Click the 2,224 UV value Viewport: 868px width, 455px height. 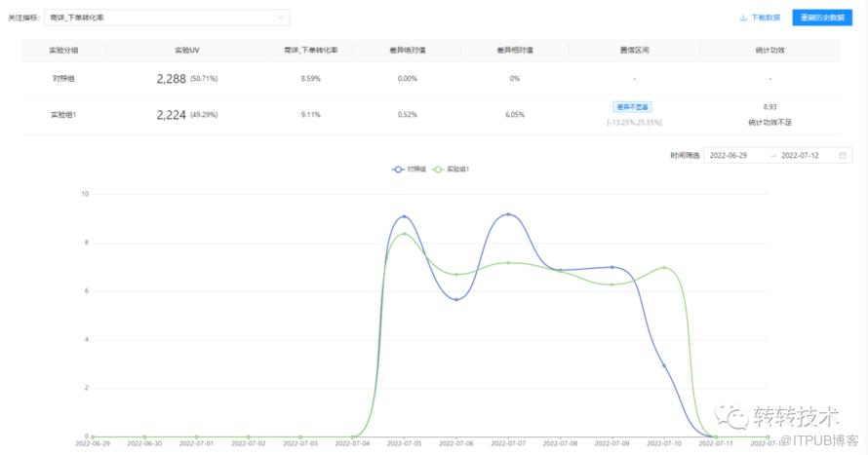[171, 114]
